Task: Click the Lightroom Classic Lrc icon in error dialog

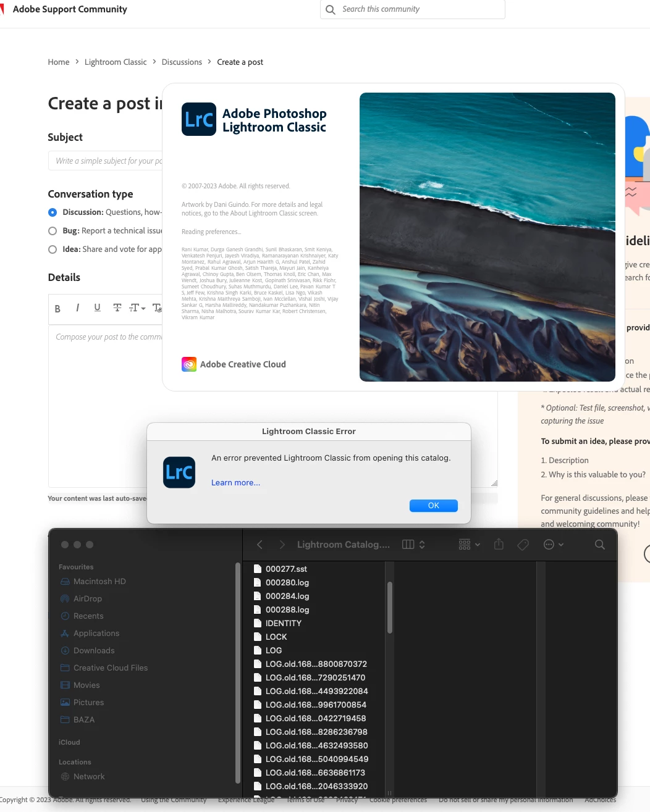Action: click(x=179, y=472)
